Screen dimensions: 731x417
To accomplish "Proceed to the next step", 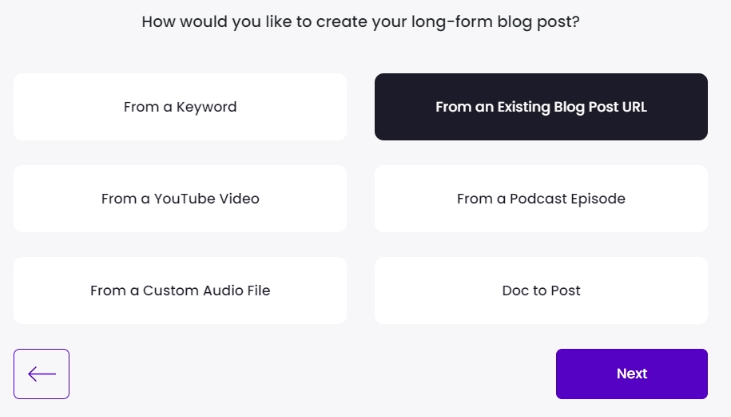I will pyautogui.click(x=631, y=374).
